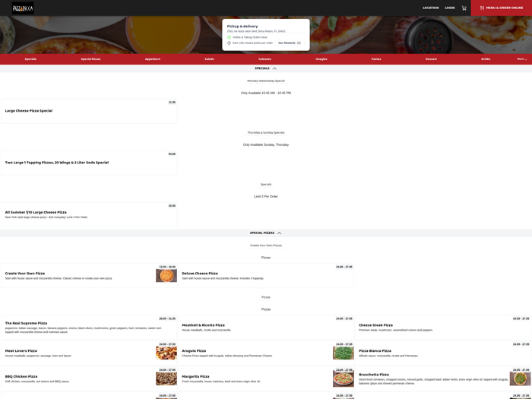Click the Thursday & Sunday Specials label
This screenshot has width=532, height=399.
[266, 133]
